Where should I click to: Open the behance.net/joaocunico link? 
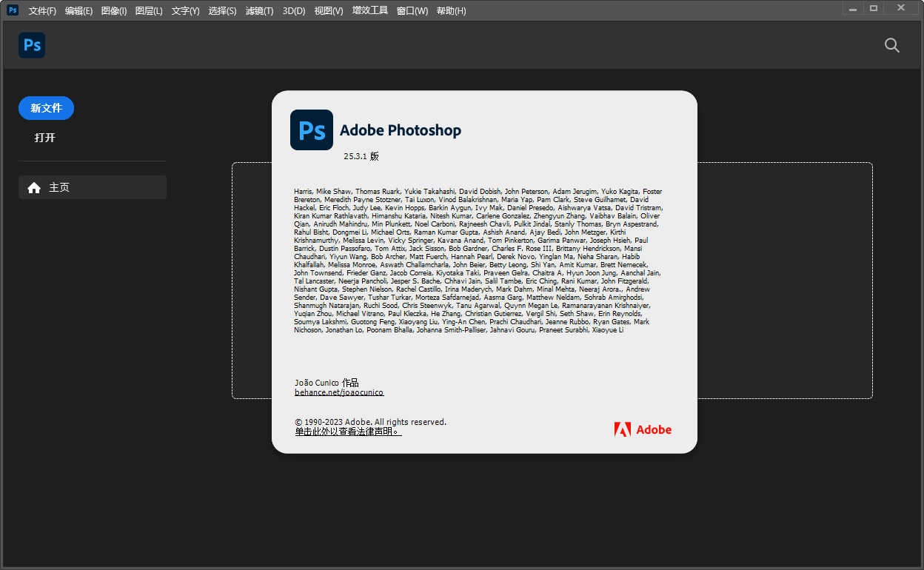point(339,392)
